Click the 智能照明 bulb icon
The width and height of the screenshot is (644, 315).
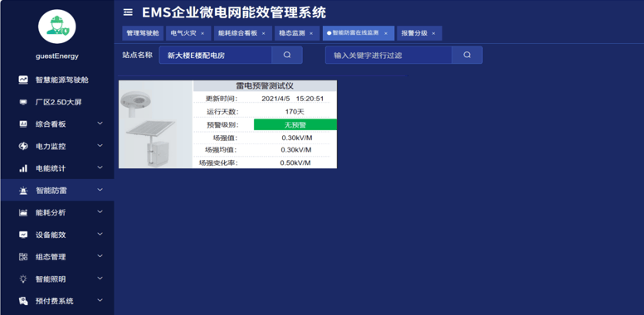tap(23, 279)
